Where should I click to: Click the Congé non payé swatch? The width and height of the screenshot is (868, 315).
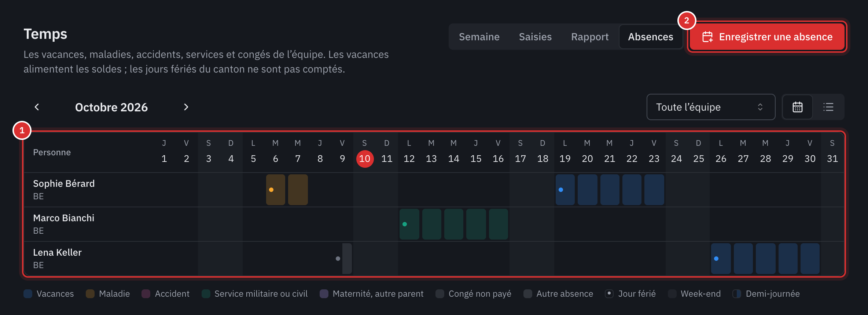[440, 294]
